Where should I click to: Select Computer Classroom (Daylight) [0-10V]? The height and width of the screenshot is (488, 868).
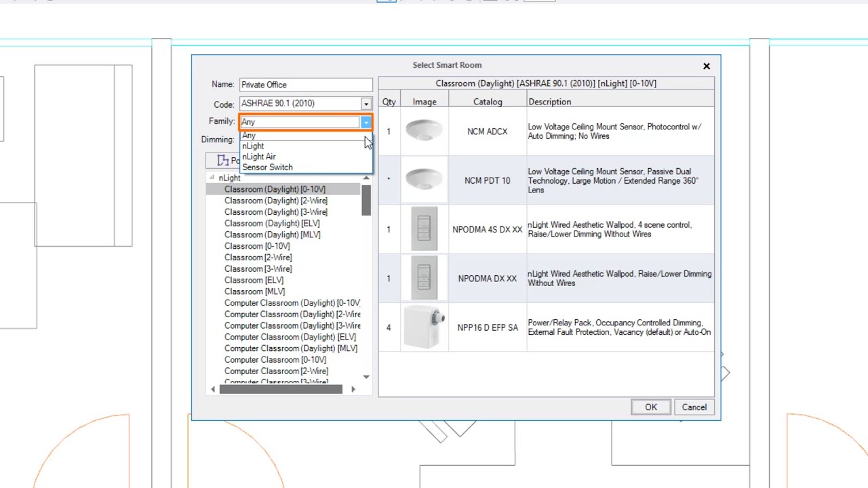292,303
